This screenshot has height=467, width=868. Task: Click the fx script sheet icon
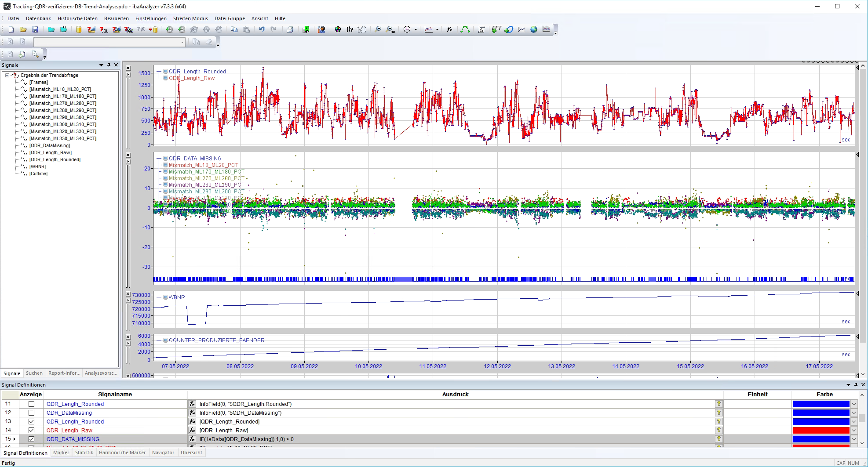(481, 29)
